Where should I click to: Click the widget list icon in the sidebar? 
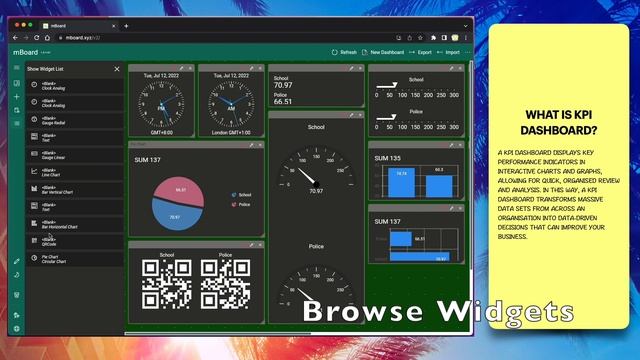(x=17, y=123)
